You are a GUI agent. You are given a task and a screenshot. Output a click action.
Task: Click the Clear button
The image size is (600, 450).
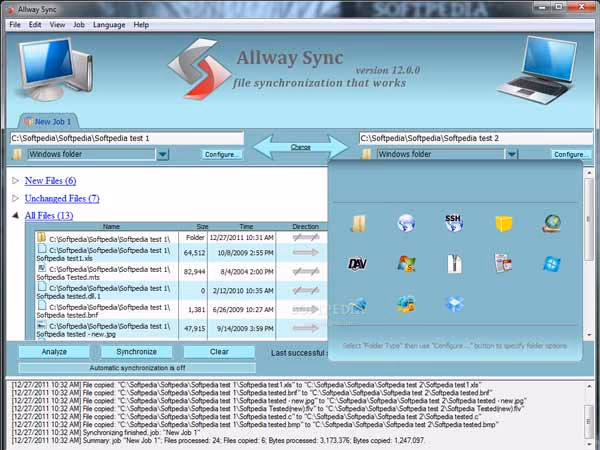click(219, 352)
